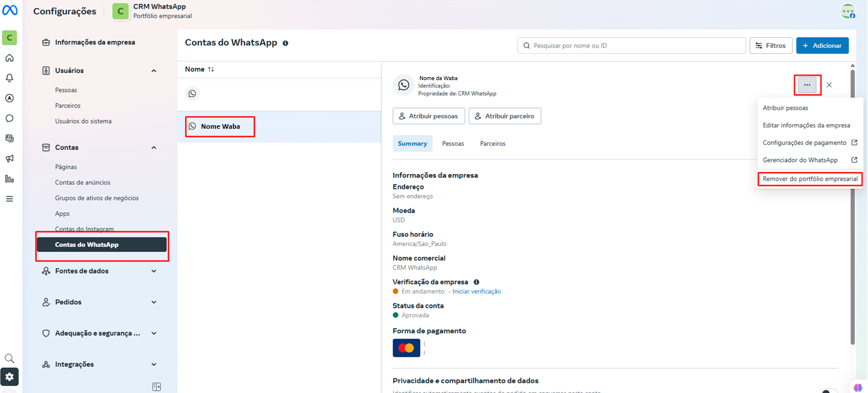Click the megaphone ads icon
Image resolution: width=868 pixels, height=393 pixels.
[x=9, y=158]
